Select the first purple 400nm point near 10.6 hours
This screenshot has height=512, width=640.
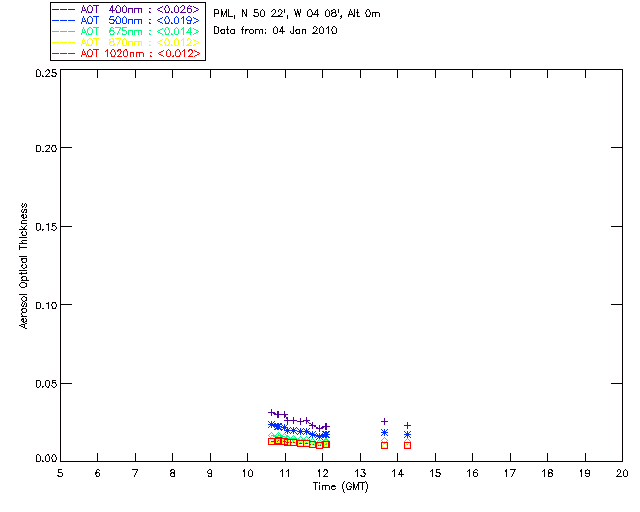coord(271,412)
